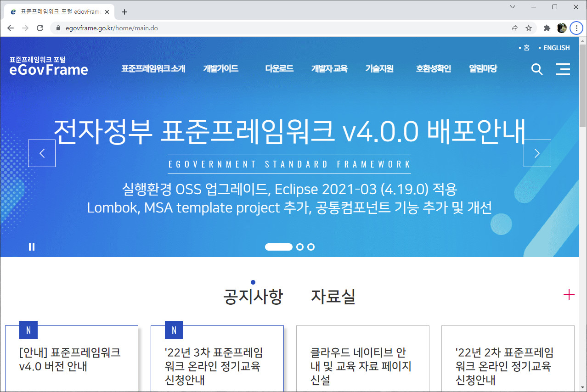Open 표준프레임워크 소개 menu
Viewport: 587px width, 392px height.
click(153, 69)
